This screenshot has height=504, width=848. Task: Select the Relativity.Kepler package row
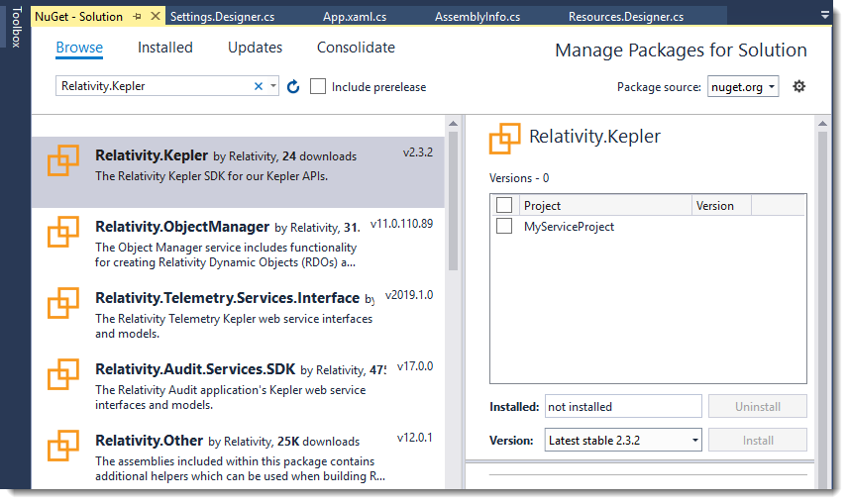pyautogui.click(x=238, y=172)
